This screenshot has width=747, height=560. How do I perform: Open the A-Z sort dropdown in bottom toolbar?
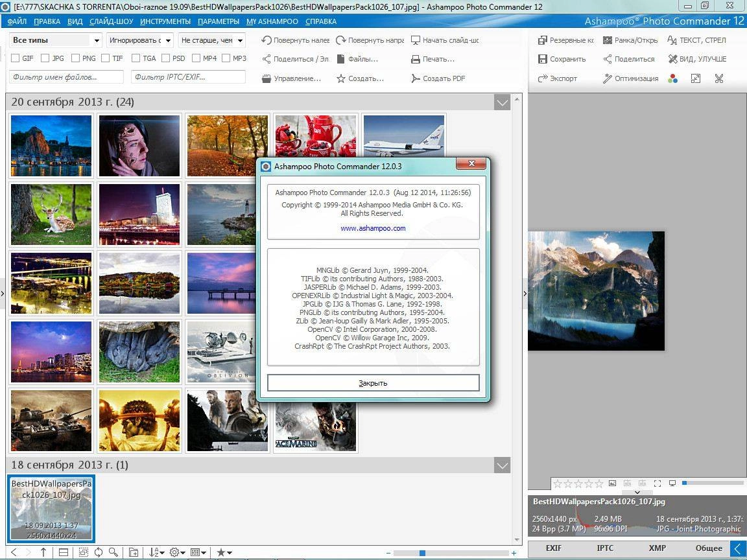coord(156,552)
